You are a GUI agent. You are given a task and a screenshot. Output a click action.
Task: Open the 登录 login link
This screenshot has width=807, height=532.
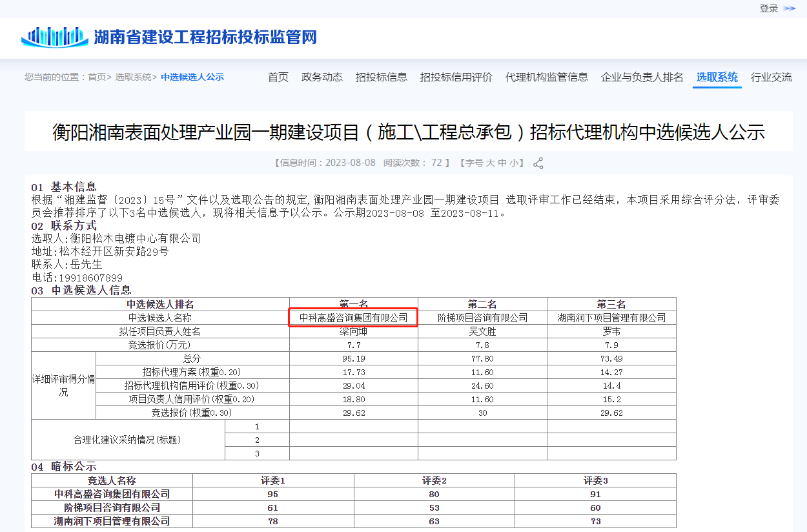[768, 8]
